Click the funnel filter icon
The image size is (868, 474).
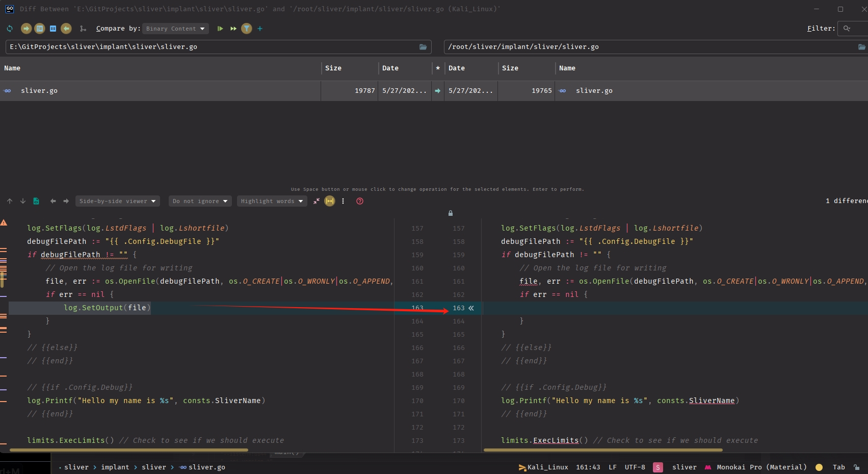click(247, 29)
